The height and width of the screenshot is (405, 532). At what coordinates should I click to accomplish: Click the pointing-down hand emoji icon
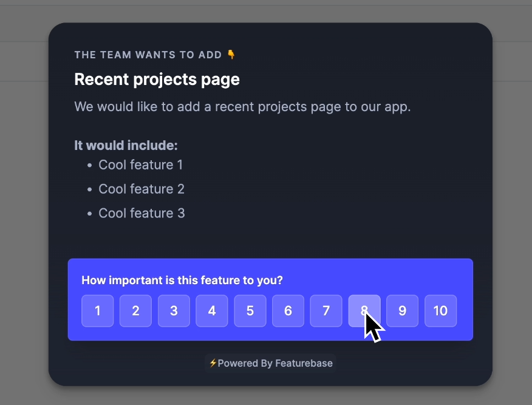point(231,54)
